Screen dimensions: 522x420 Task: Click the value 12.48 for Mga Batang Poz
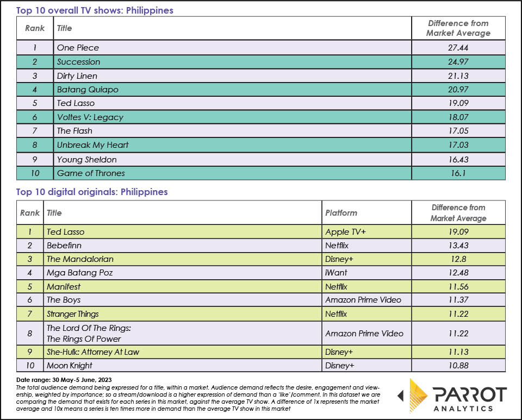(x=458, y=273)
